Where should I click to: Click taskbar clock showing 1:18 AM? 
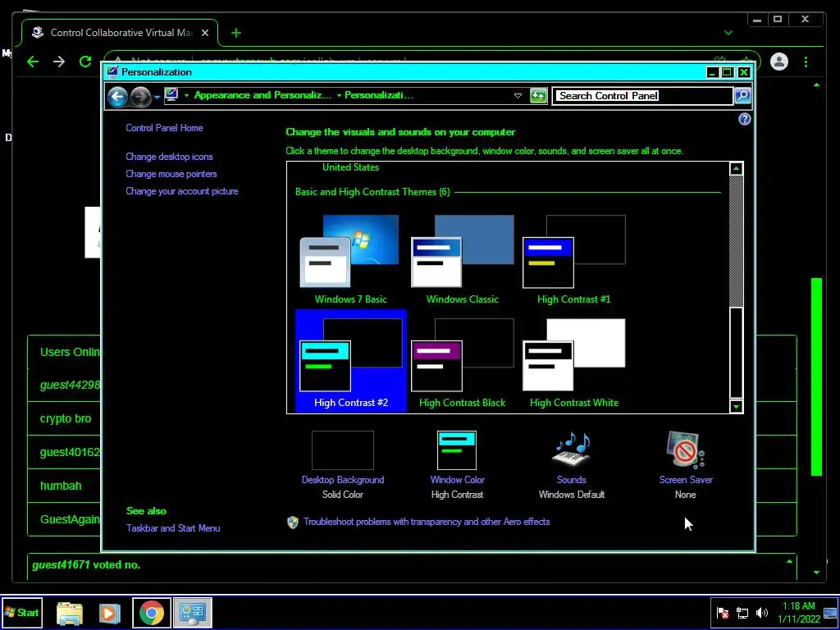pyautogui.click(x=799, y=612)
